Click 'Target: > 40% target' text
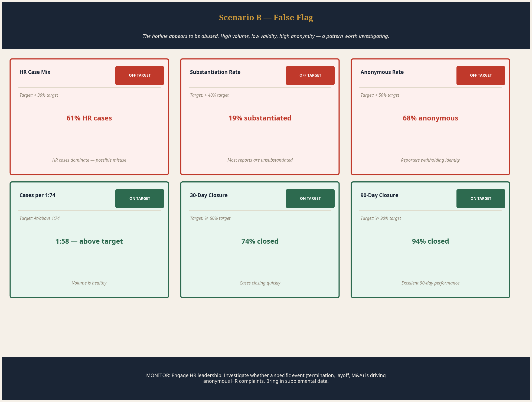Image resolution: width=532 pixels, height=402 pixels. [209, 95]
